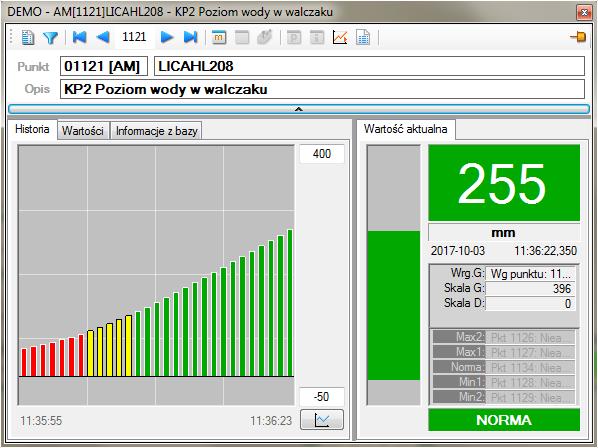
Task: Click the greyed-out link/edit toolbar icon
Action: coord(265,37)
